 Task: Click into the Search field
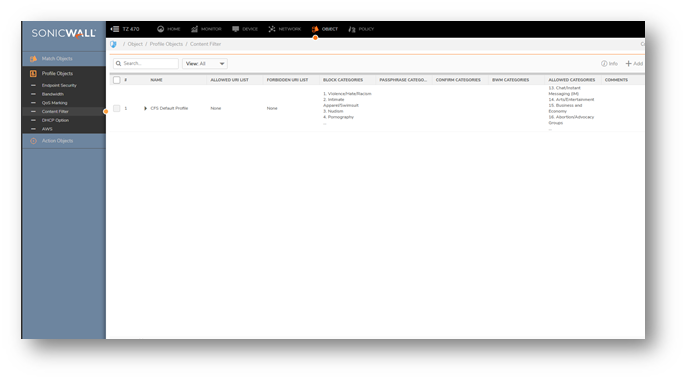pos(146,64)
